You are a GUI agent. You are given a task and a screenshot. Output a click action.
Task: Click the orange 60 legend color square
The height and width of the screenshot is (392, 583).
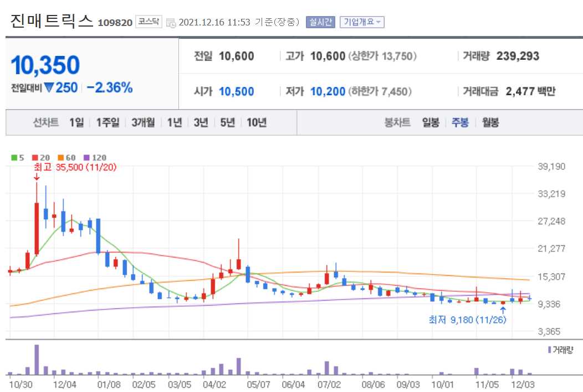tap(61, 157)
